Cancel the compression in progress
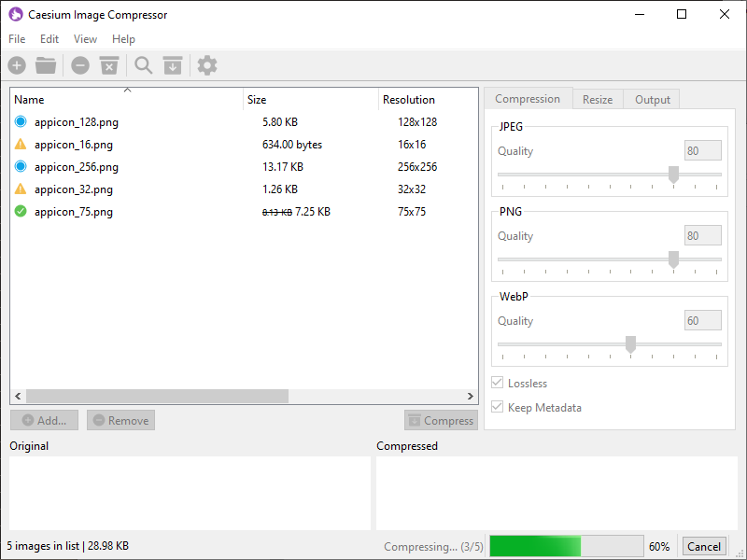 coord(703,547)
